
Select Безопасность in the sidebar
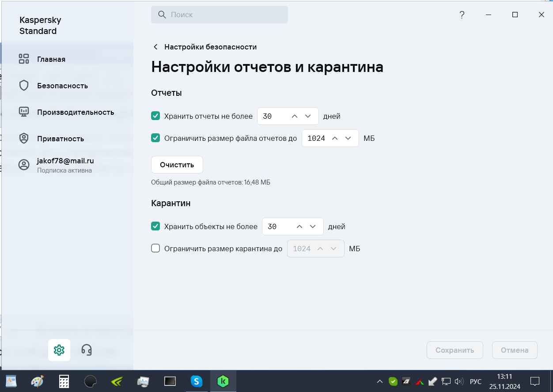[x=63, y=86]
